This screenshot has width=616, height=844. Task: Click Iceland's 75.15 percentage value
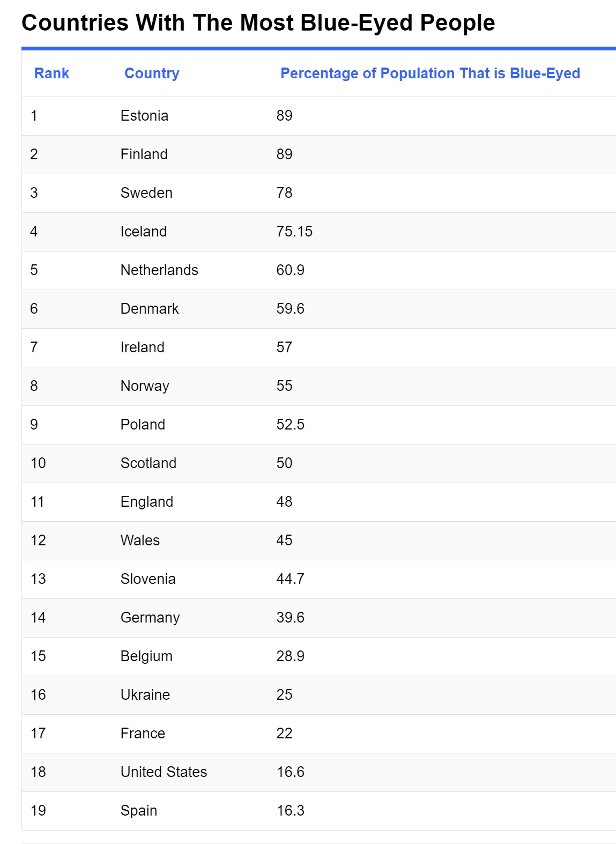[294, 232]
